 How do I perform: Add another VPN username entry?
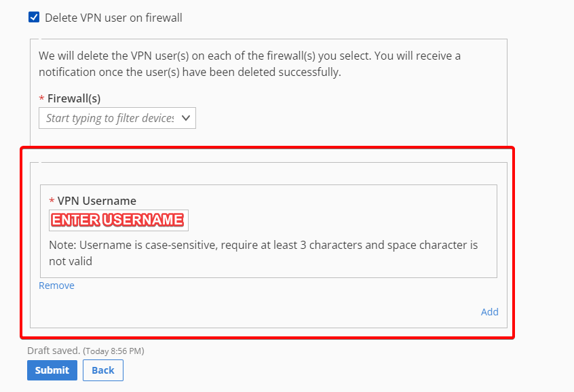[489, 312]
